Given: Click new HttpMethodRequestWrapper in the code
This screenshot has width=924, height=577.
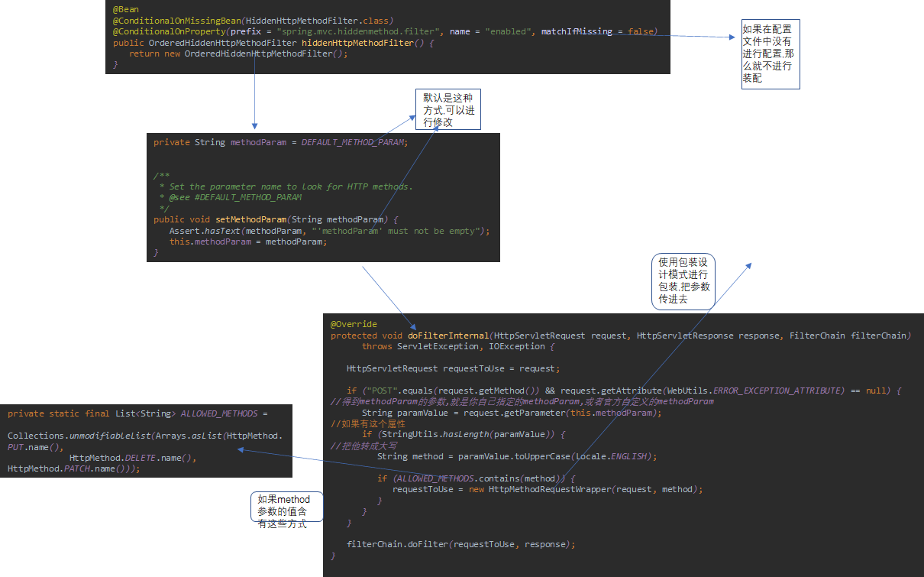Looking at the screenshot, I should coord(534,489).
